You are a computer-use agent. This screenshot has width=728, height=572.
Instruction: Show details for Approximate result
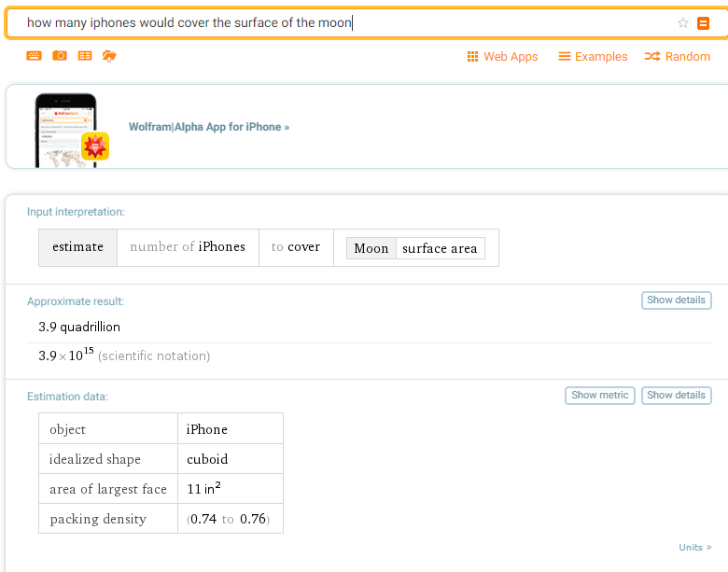[676, 300]
